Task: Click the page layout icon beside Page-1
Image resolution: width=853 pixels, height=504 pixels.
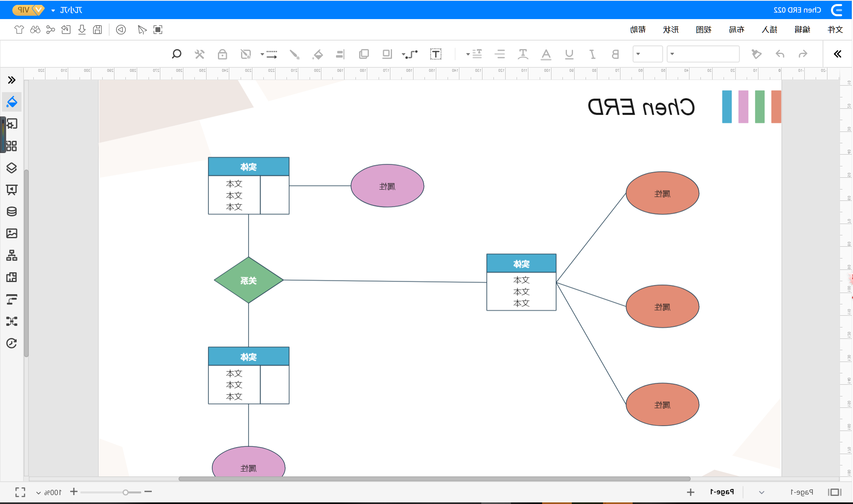Action: point(835,492)
